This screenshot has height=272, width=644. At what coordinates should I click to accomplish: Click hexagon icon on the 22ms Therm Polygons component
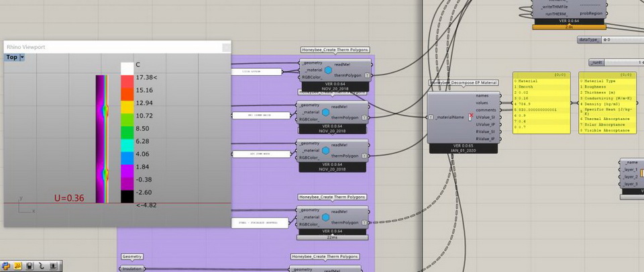325,217
